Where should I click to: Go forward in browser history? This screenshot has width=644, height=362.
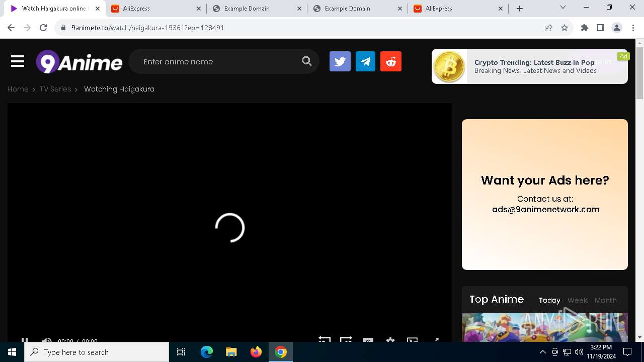coord(27,28)
